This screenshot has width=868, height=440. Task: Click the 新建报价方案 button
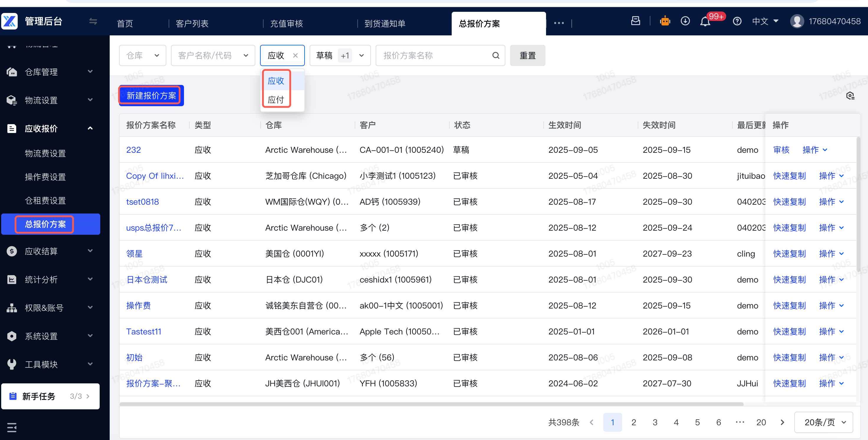(x=151, y=96)
